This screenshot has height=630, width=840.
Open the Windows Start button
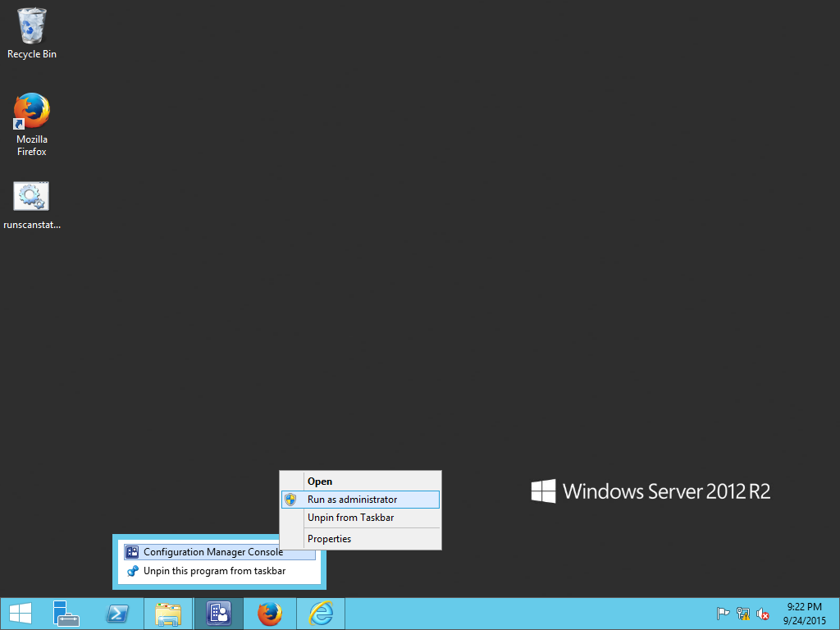click(x=21, y=614)
